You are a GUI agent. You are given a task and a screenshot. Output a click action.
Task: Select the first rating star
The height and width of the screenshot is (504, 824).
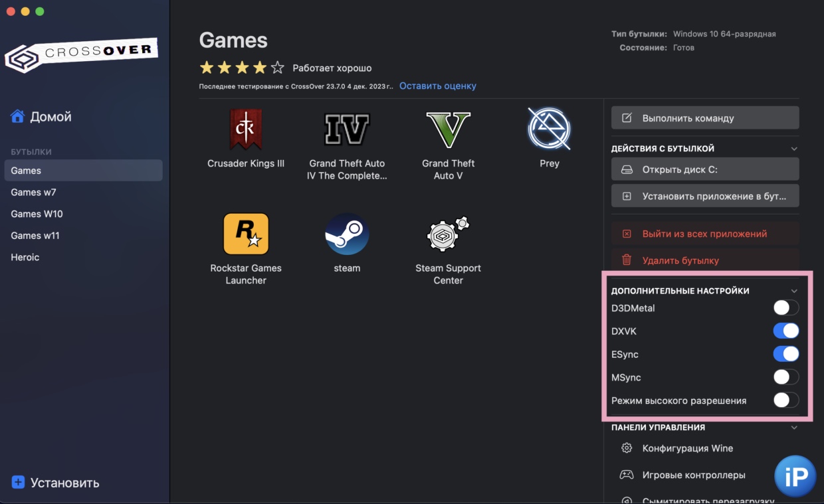(x=207, y=68)
